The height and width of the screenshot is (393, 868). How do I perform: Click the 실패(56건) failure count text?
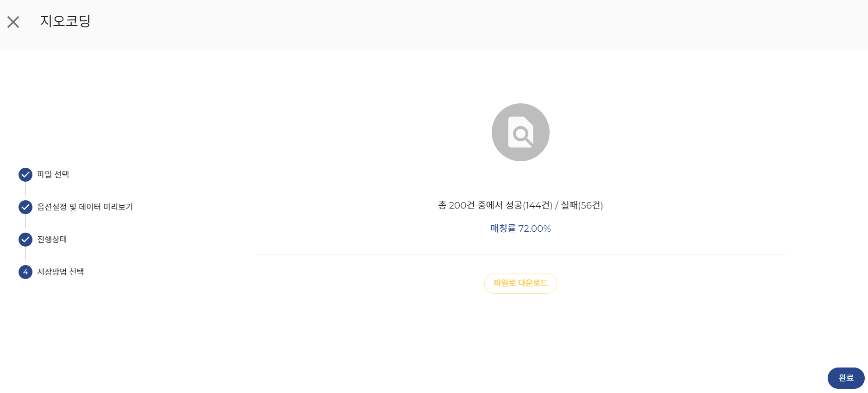582,205
